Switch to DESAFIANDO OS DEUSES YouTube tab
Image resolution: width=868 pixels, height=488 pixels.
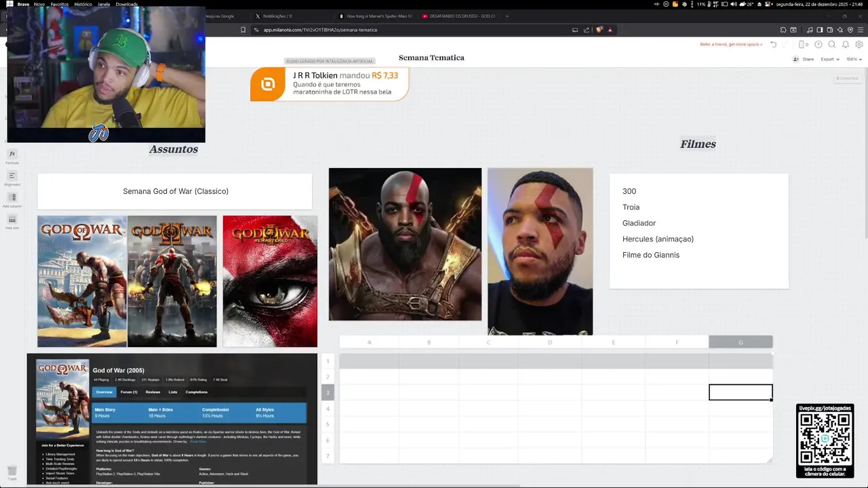pos(459,16)
